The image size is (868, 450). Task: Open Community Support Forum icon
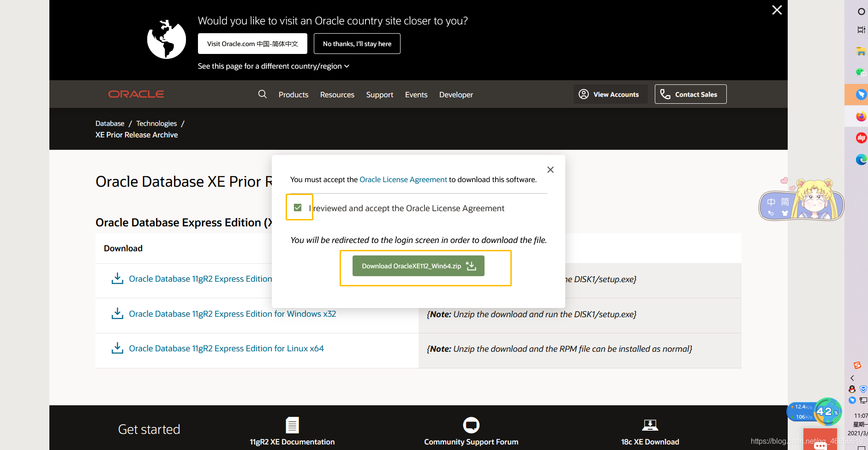(471, 425)
